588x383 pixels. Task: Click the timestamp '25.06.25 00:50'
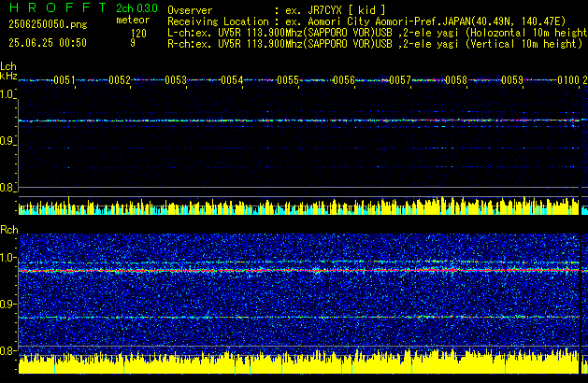[x=48, y=43]
